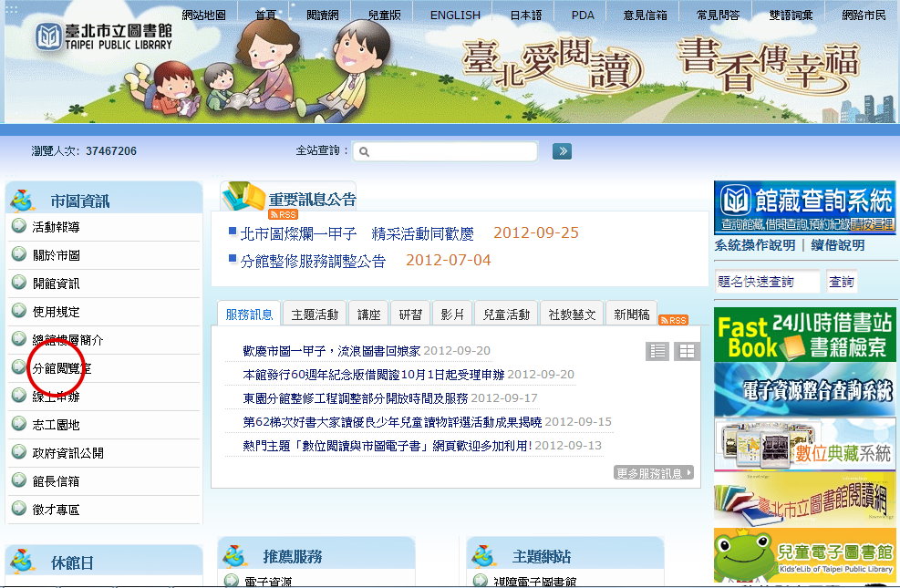Open 總館樓層簡介 in sidebar

67,340
